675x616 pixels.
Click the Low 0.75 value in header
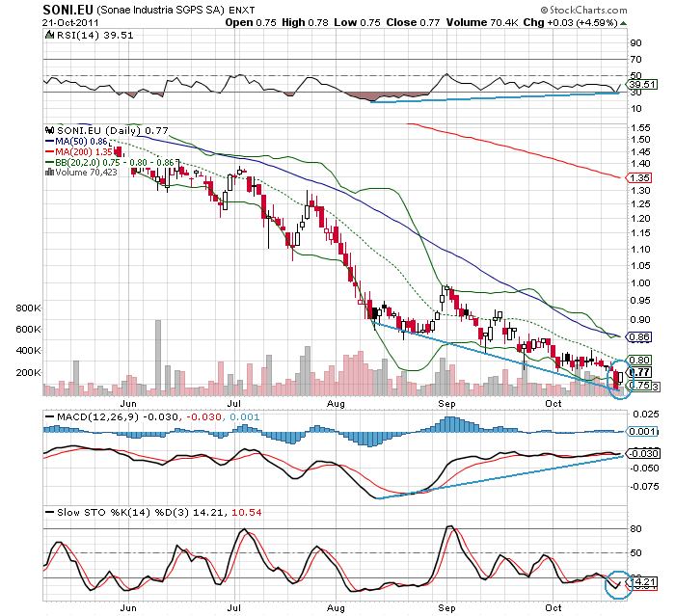pos(358,23)
